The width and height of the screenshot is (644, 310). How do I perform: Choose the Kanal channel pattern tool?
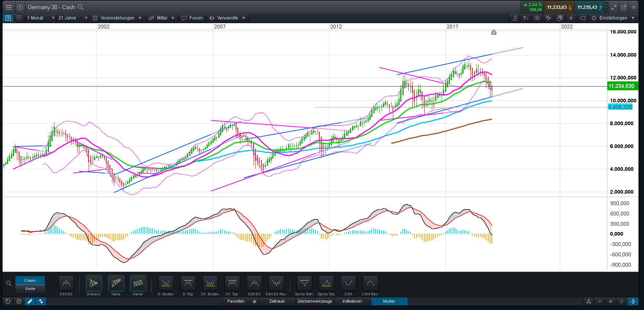click(x=138, y=283)
